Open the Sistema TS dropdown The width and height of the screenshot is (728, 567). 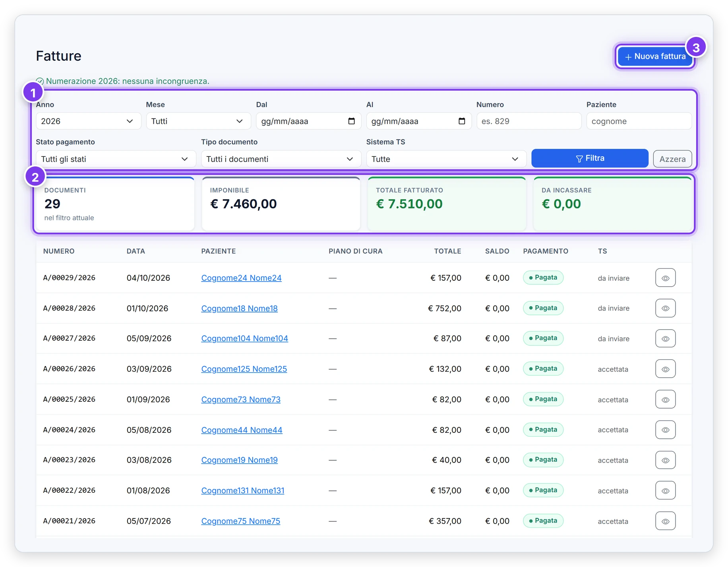(446, 159)
